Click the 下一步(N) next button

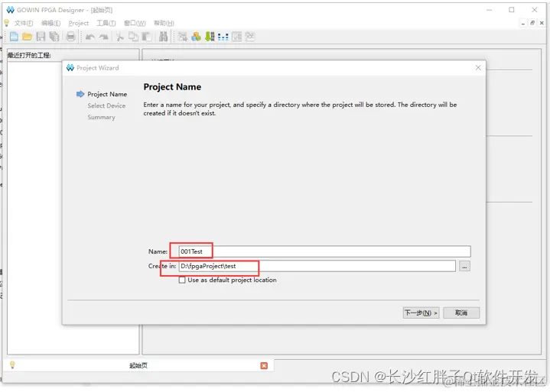(x=421, y=313)
